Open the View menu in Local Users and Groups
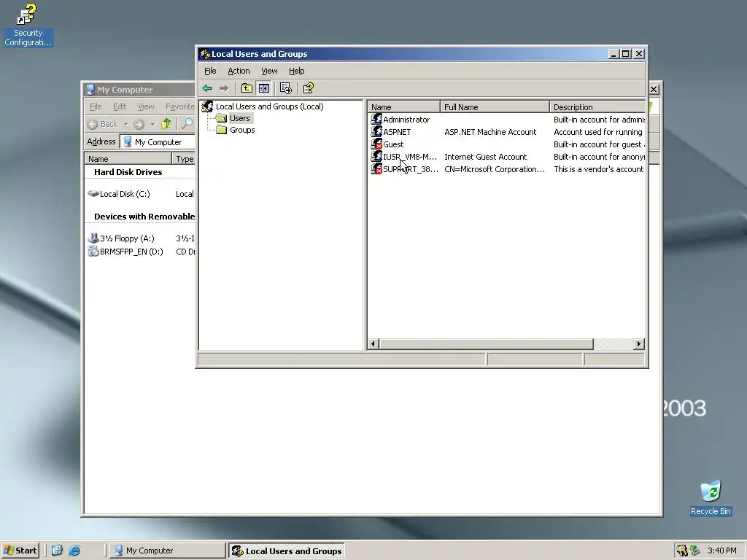Screen dimensions: 747x560 click(269, 71)
